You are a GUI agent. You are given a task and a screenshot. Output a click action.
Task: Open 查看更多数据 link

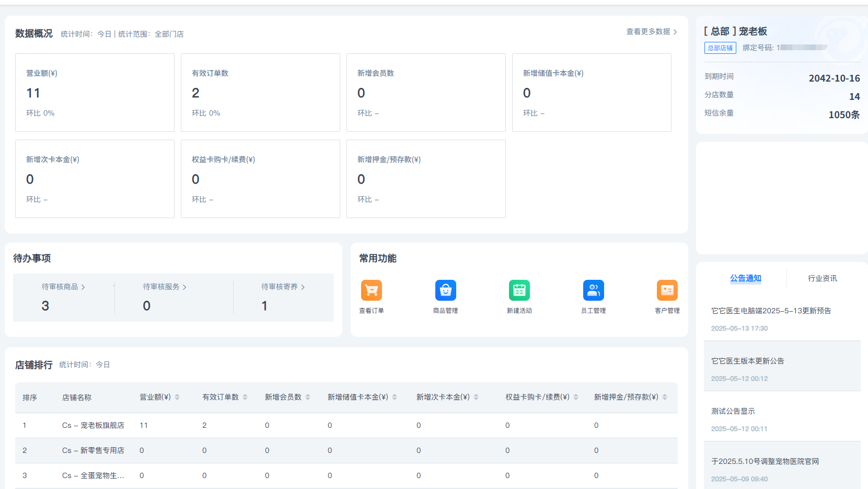[x=651, y=32]
